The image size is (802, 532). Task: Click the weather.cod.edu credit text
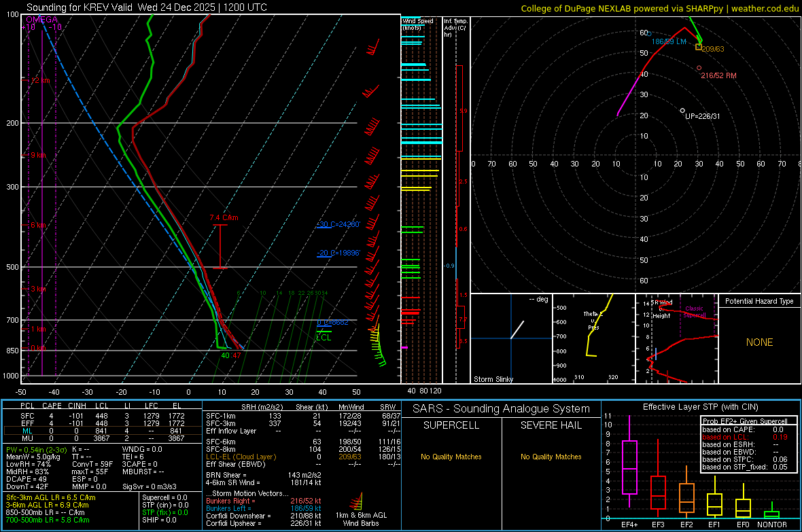[765, 8]
